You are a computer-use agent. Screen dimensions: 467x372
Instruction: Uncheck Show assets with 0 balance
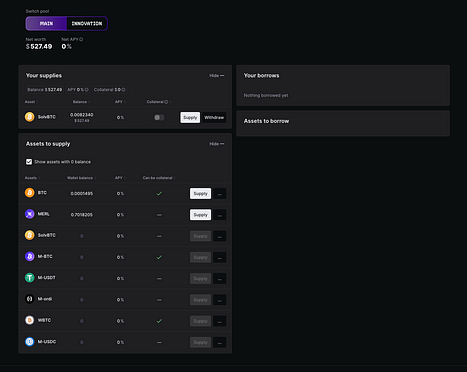(x=29, y=162)
